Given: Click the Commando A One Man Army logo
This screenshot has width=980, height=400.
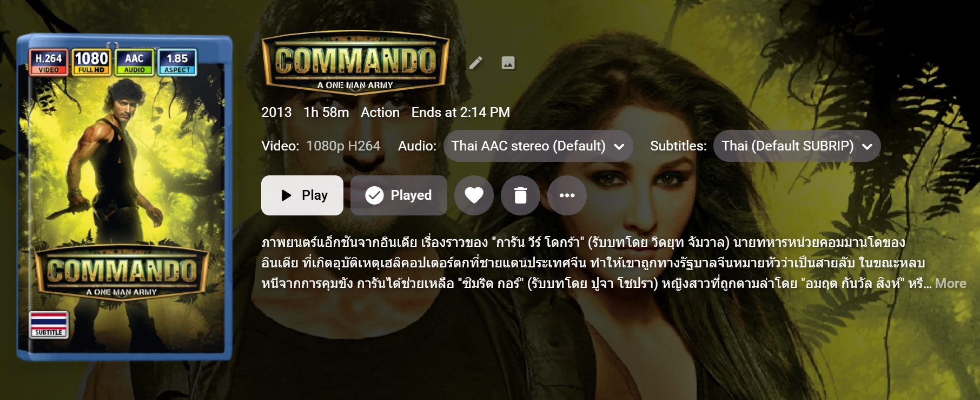Looking at the screenshot, I should tap(355, 62).
